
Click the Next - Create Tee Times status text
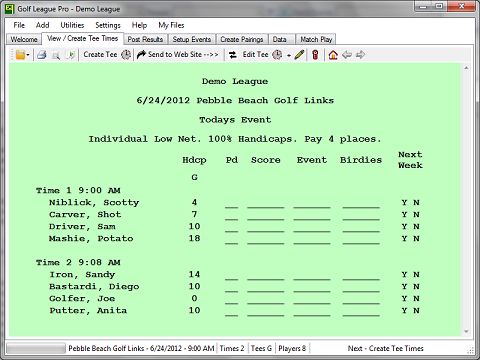click(386, 348)
